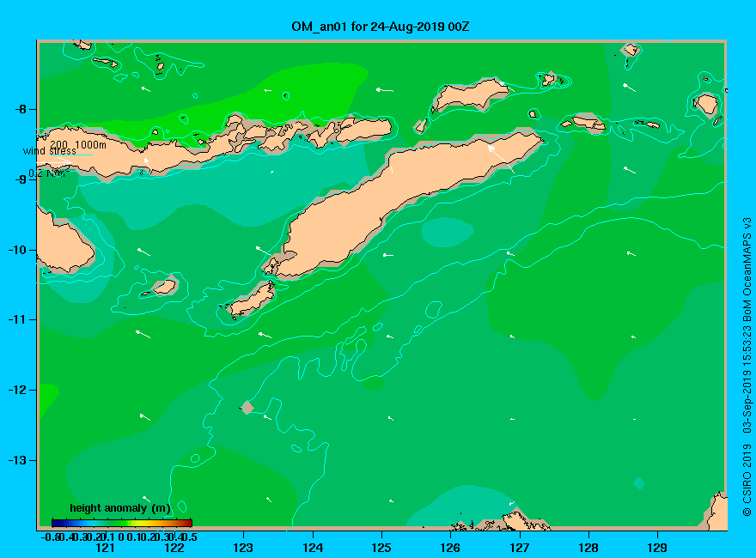Click the 'height anomaly (m)' legend label
This screenshot has height=558, width=756.
point(120,508)
